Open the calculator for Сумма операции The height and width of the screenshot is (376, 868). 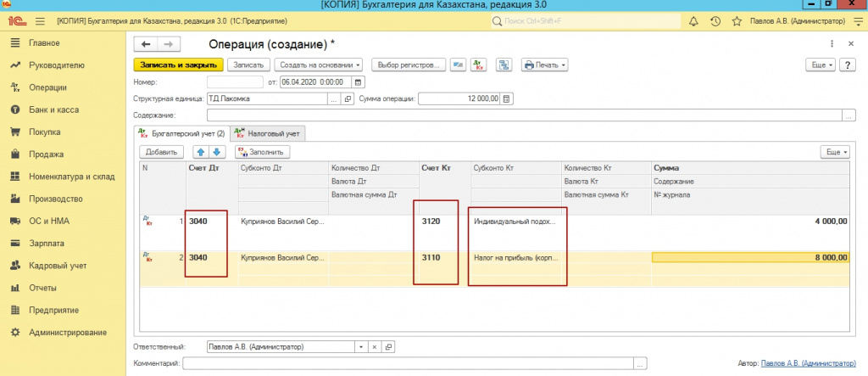(x=507, y=98)
